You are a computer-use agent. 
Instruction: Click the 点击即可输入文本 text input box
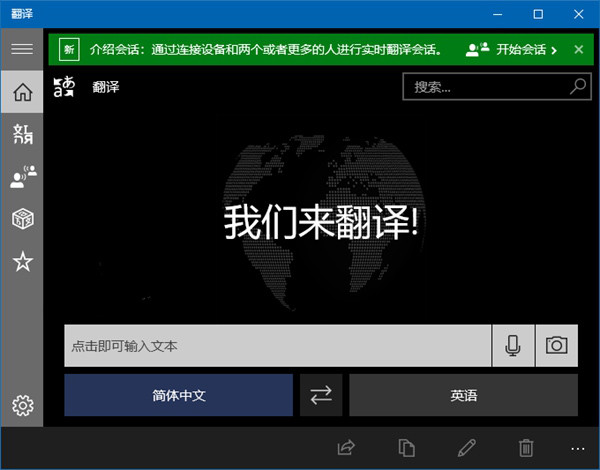278,346
